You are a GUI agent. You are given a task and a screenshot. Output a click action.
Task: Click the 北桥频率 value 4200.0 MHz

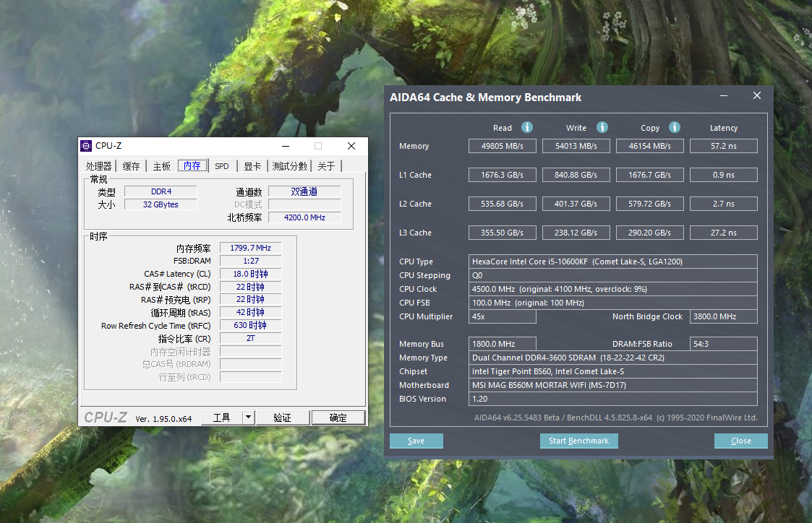[304, 217]
